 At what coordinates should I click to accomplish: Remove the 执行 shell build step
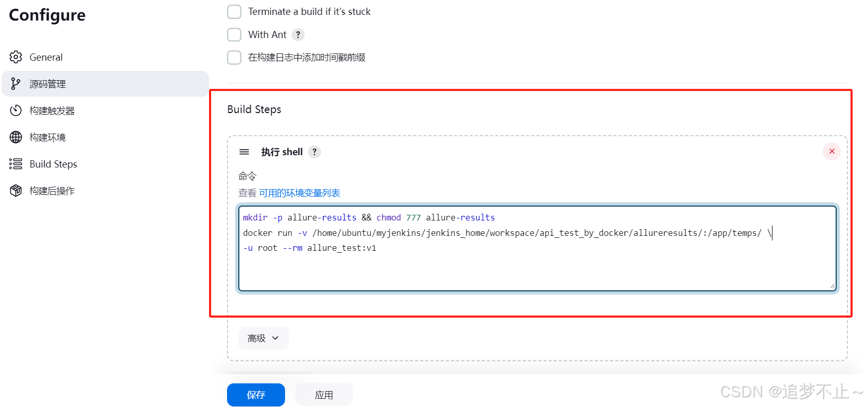coord(832,152)
